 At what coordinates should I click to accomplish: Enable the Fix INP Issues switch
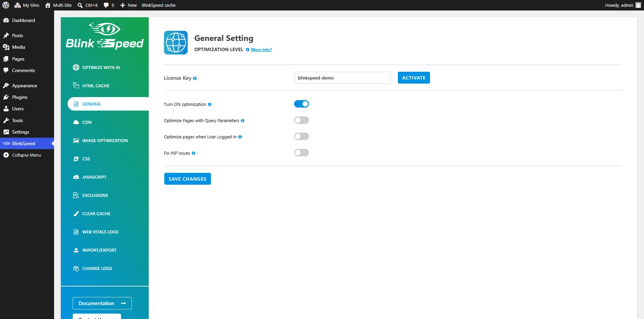pyautogui.click(x=302, y=153)
